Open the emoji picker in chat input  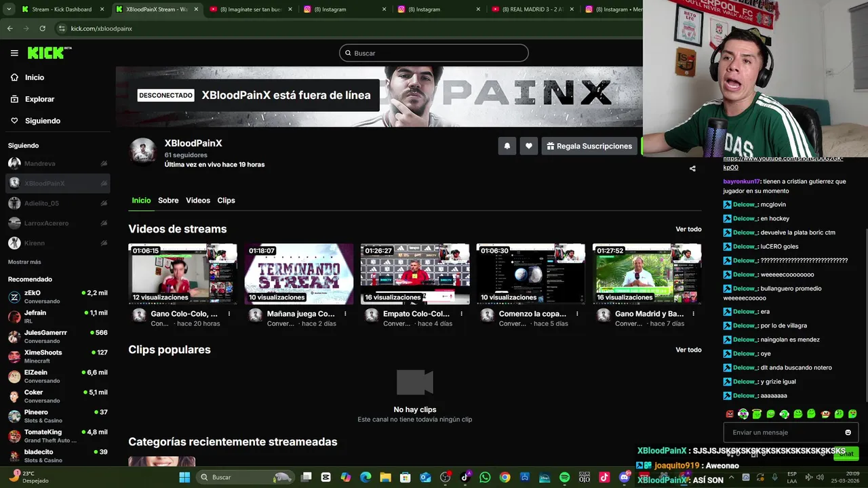(848, 432)
